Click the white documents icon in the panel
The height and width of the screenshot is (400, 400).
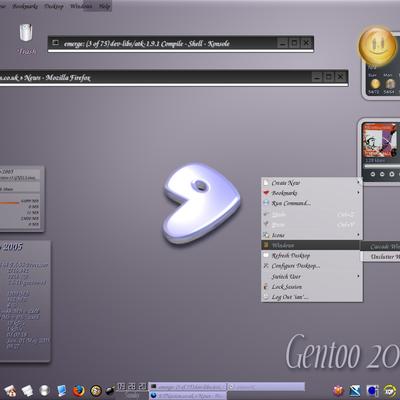click(x=27, y=391)
